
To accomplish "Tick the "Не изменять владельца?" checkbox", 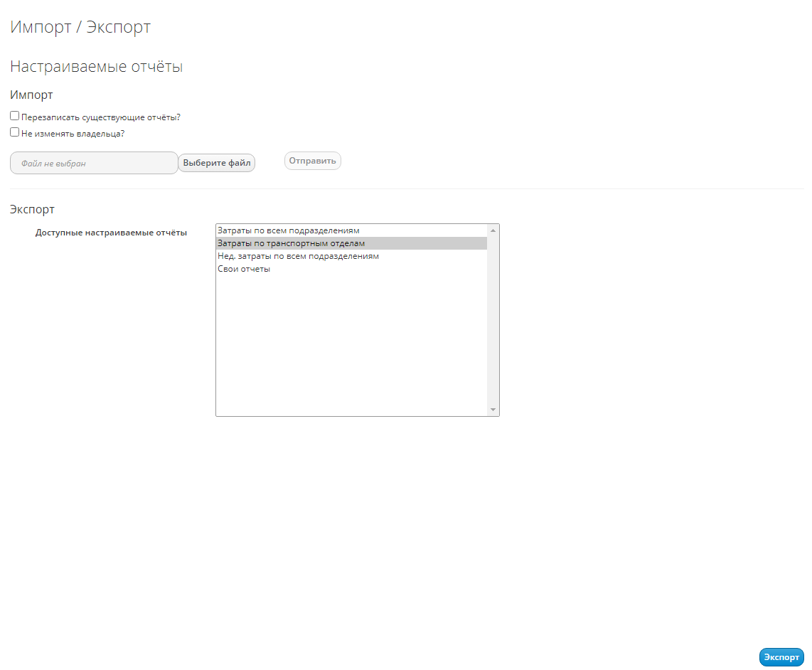I will (x=15, y=132).
